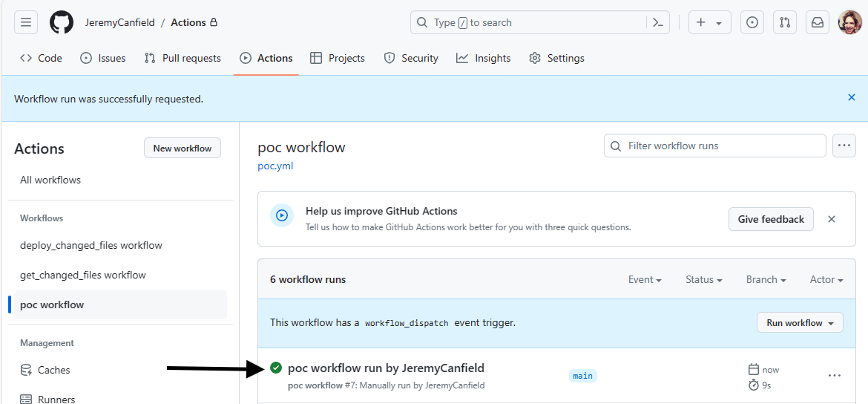Viewport: 868px width, 404px height.
Task: Expand the create new plus dropdown
Action: click(x=710, y=23)
